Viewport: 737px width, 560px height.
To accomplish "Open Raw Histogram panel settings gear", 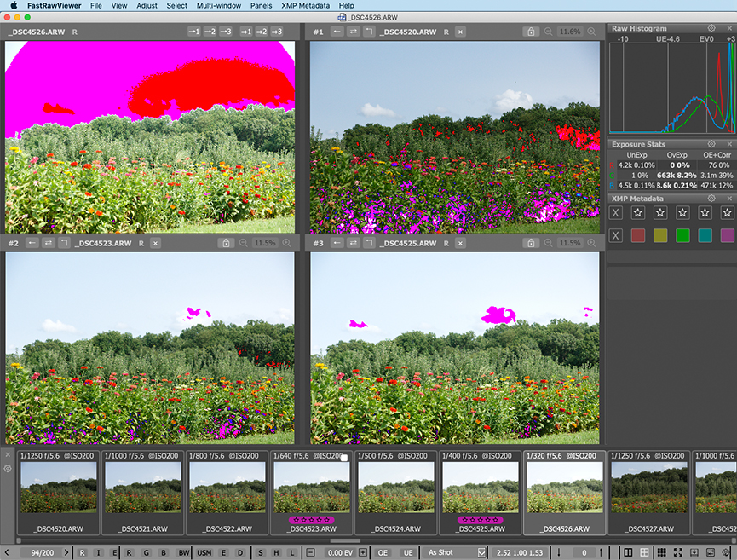I will pyautogui.click(x=711, y=28).
